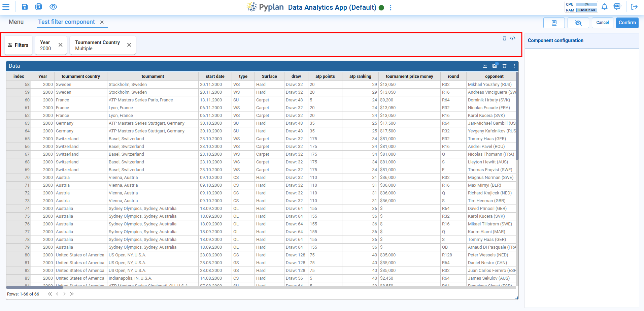
Task: Click the table's horizontal scrollbar
Action: point(34,287)
